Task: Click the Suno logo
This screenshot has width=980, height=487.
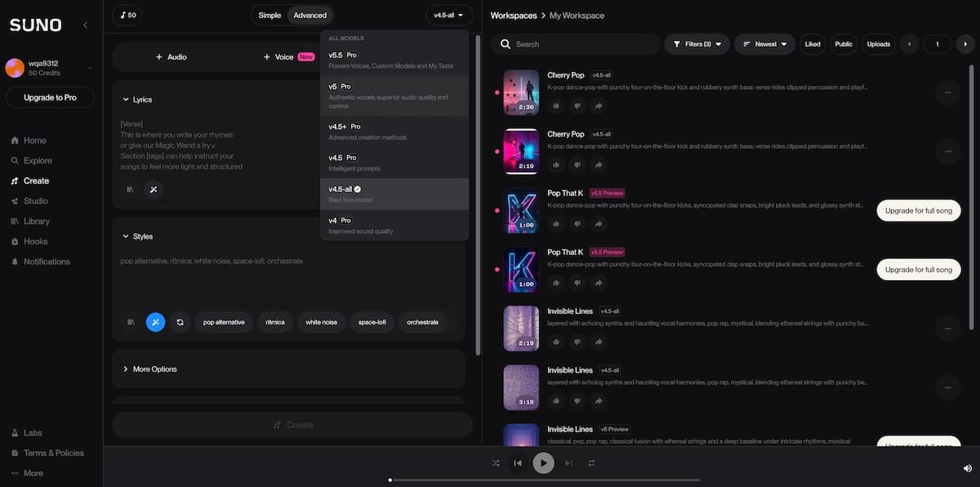Action: [x=35, y=25]
